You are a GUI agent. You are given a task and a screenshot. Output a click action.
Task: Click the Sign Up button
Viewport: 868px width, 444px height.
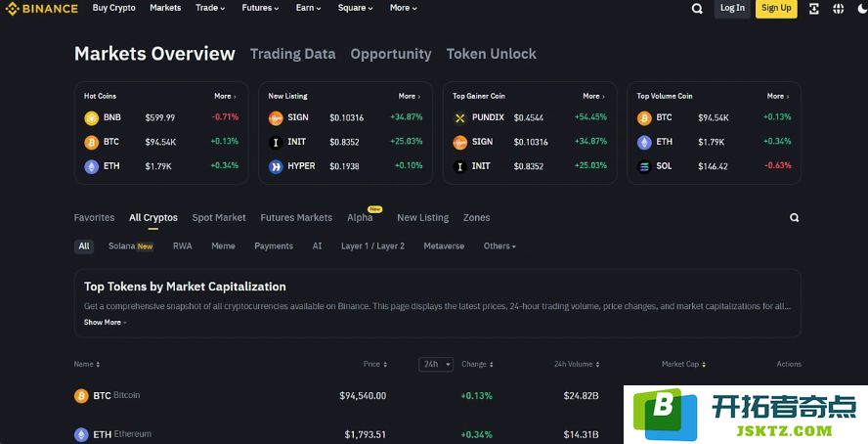(x=776, y=8)
